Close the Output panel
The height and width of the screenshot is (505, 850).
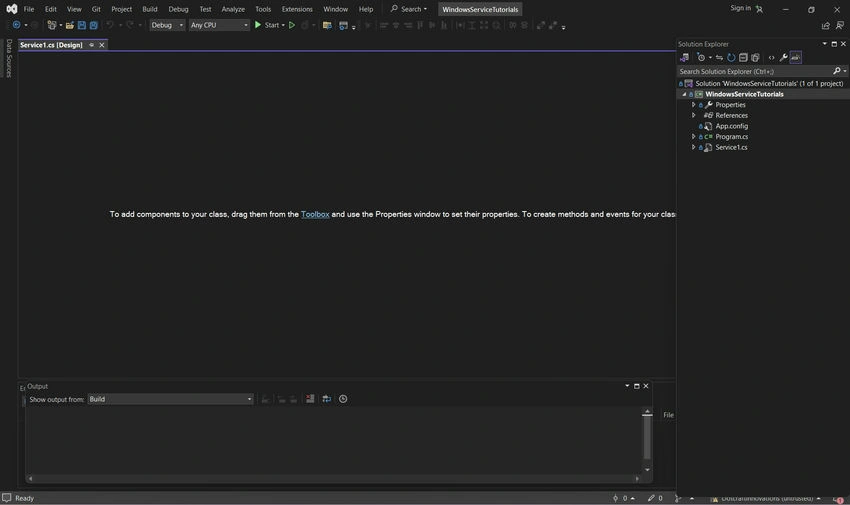click(x=646, y=386)
